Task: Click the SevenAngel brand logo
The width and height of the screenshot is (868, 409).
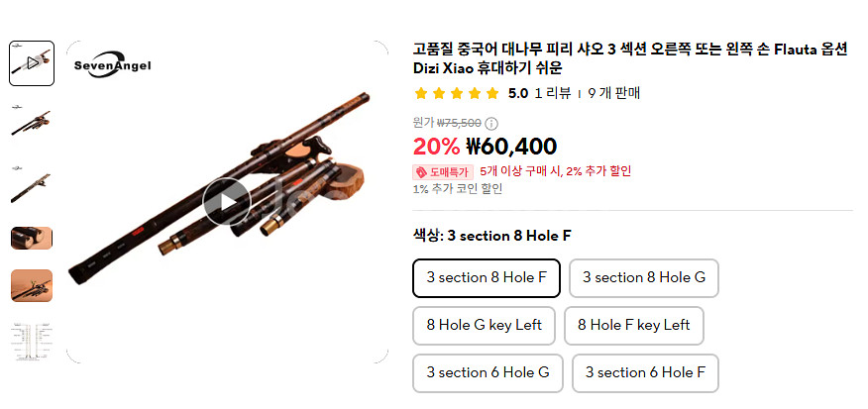Action: tap(112, 64)
